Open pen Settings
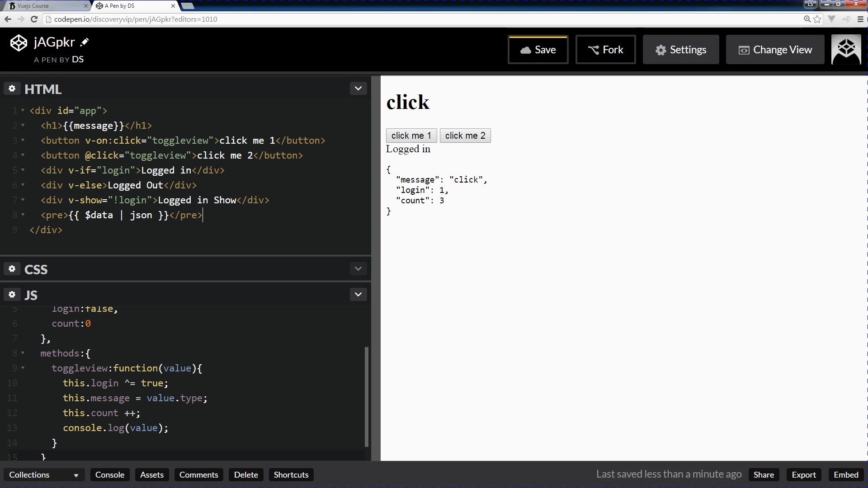 681,50
